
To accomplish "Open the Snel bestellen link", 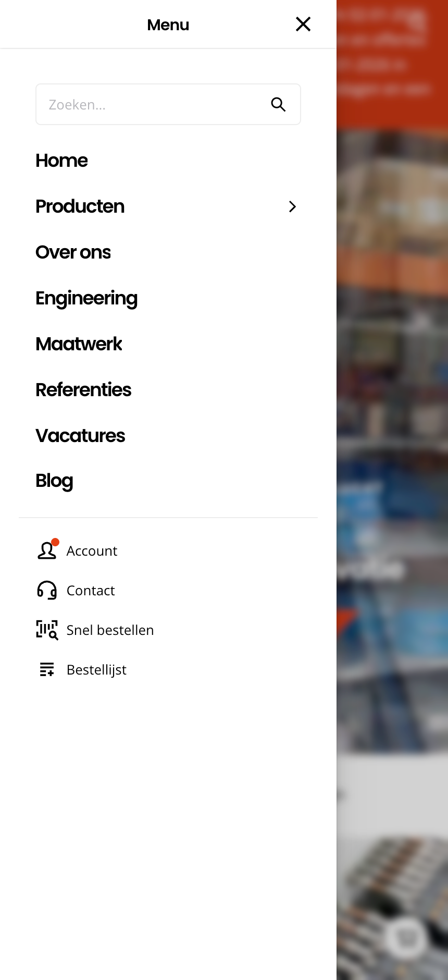I will (110, 630).
